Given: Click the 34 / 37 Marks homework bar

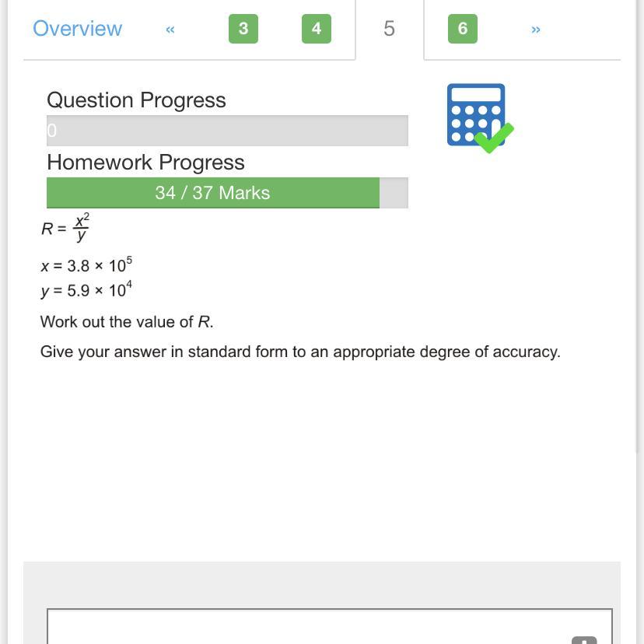Looking at the screenshot, I should (227, 193).
